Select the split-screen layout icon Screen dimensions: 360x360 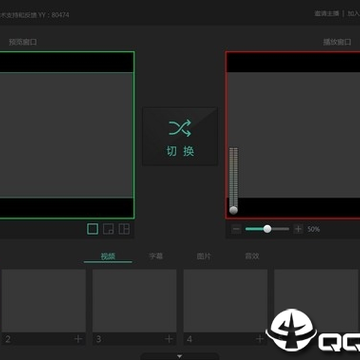click(x=124, y=229)
